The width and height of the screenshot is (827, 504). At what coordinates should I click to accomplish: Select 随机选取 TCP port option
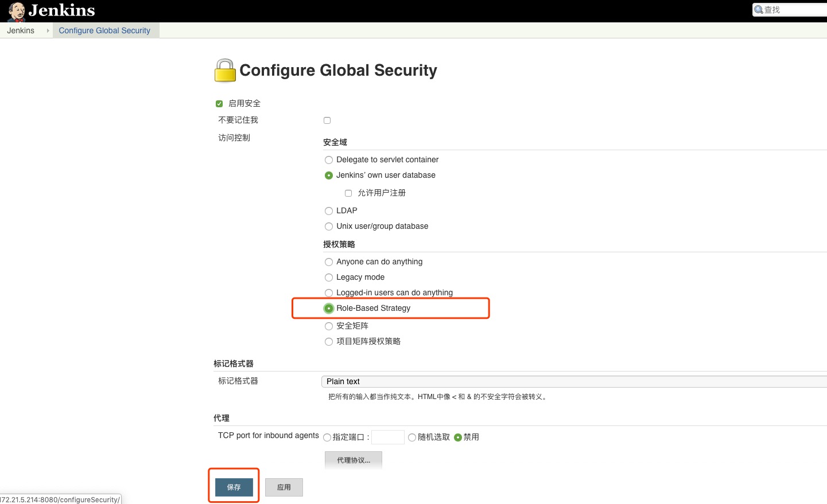tap(412, 437)
